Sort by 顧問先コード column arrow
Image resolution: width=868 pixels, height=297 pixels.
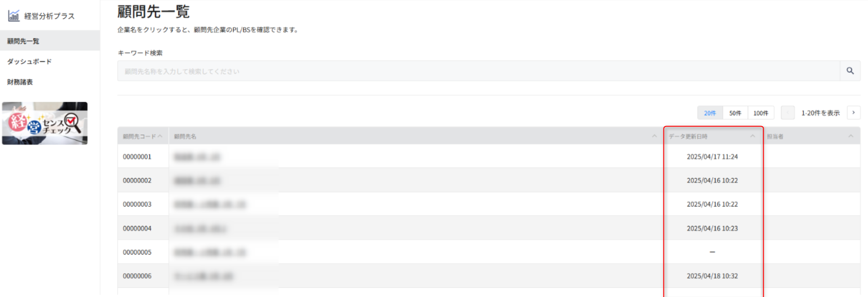tap(160, 136)
